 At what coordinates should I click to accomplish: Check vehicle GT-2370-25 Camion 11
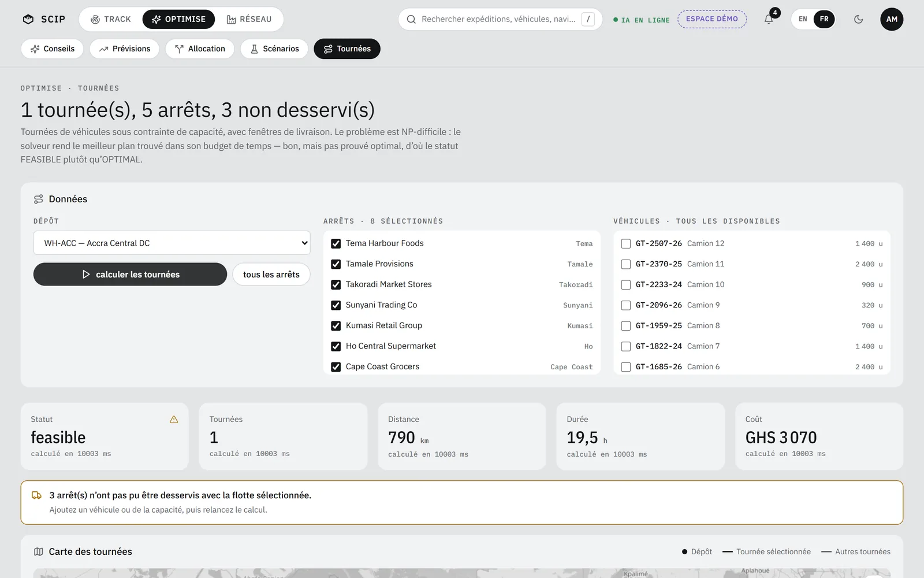pyautogui.click(x=625, y=264)
